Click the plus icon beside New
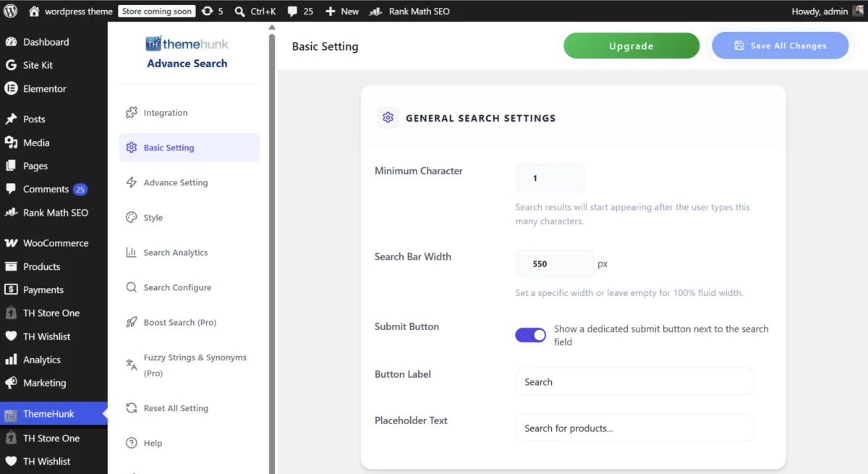 (330, 12)
